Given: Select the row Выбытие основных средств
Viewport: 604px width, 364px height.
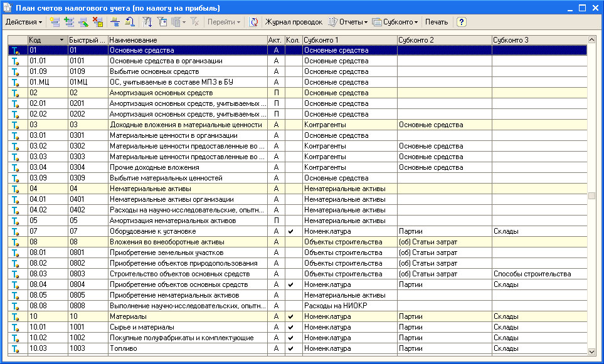Looking at the screenshot, I should click(x=297, y=71).
